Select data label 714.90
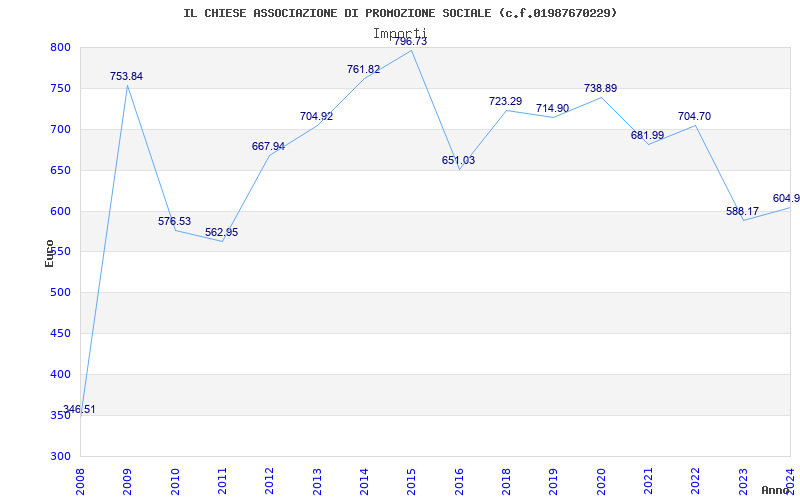800x500 pixels. click(x=553, y=108)
